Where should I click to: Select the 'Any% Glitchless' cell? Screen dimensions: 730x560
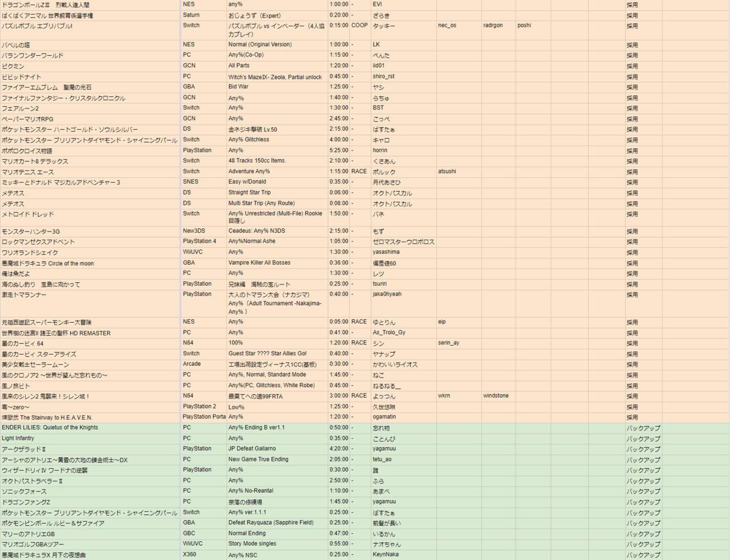point(277,140)
